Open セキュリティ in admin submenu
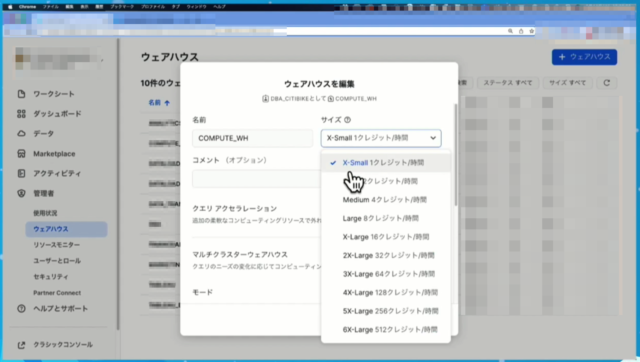 pos(51,277)
